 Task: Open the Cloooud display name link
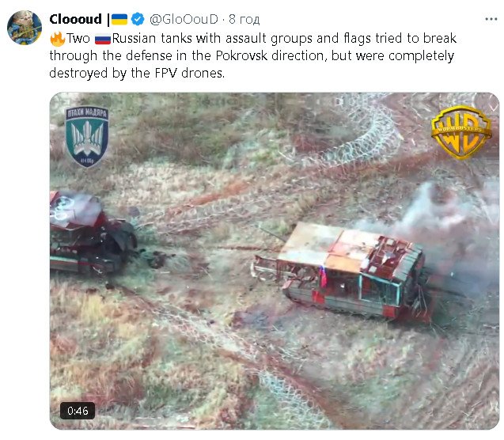[x=75, y=19]
